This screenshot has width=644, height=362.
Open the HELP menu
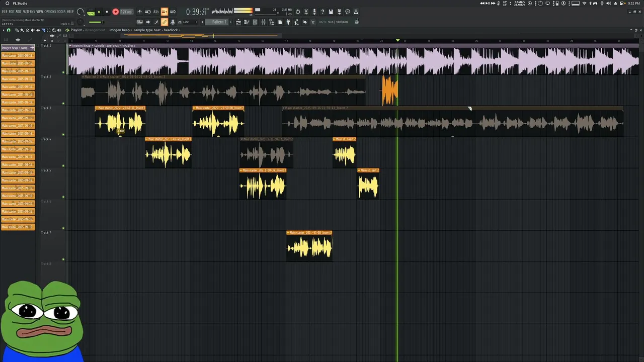[x=70, y=12]
